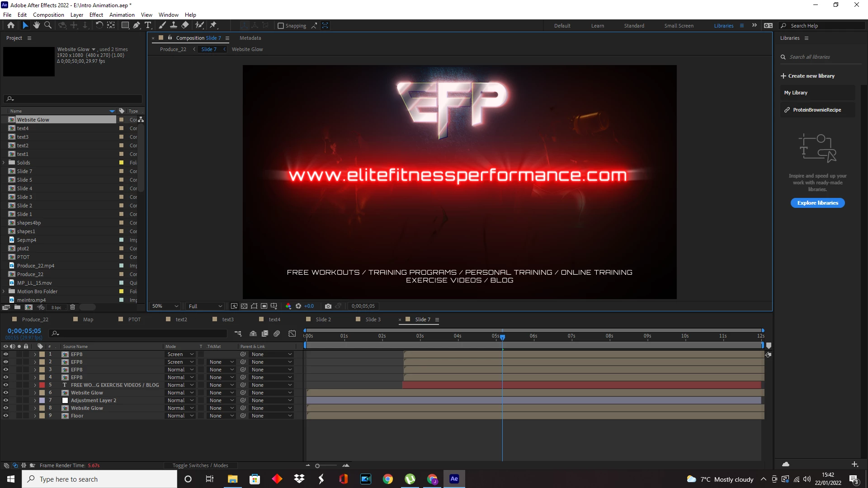Open the 50% magnification dropdown
The height and width of the screenshot is (488, 868).
[165, 306]
